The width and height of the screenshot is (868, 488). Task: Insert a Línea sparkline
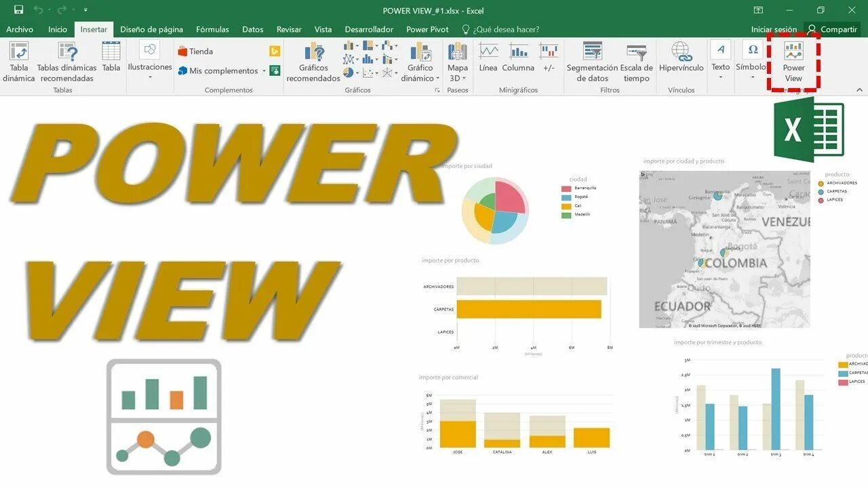488,57
